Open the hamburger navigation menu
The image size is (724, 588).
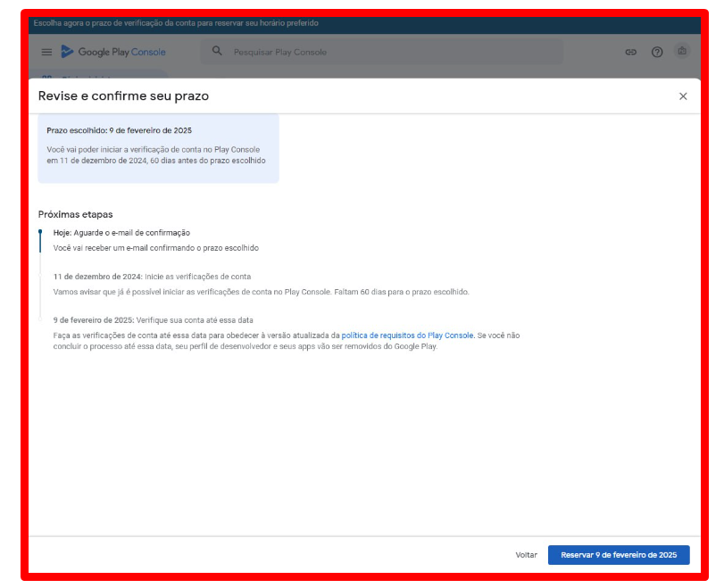click(x=46, y=53)
